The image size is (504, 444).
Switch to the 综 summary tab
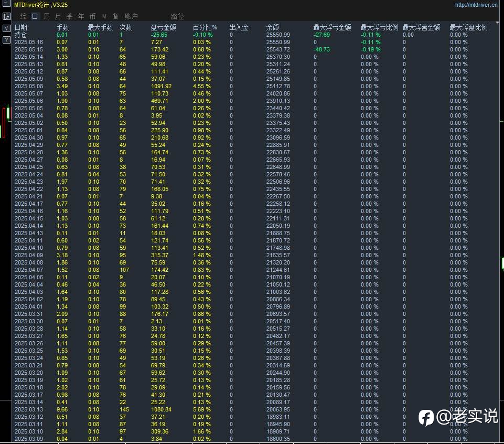point(23,16)
